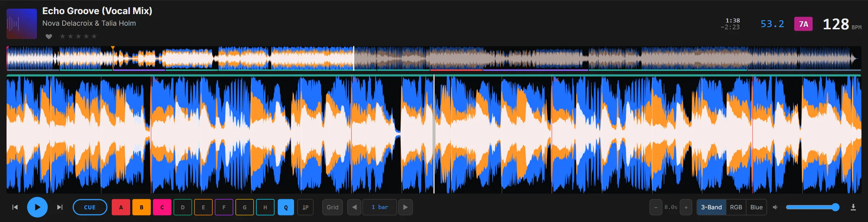
Task: Start playback with the blue play button
Action: tap(37, 207)
